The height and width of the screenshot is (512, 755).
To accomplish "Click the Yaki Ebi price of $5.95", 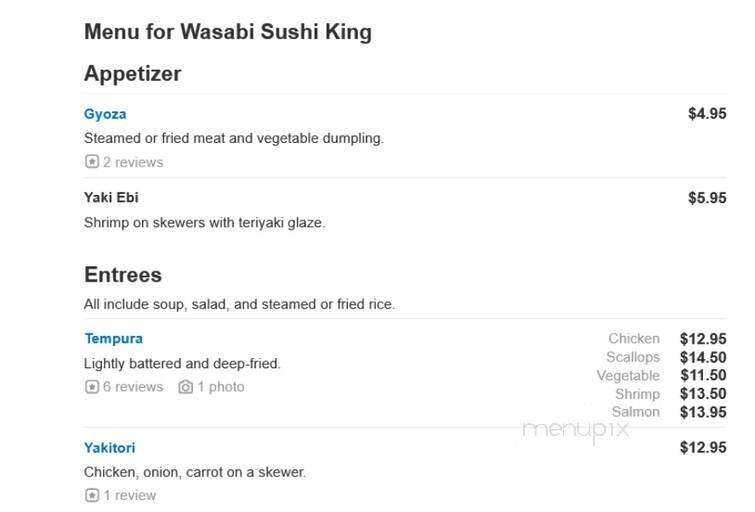I will pyautogui.click(x=706, y=198).
